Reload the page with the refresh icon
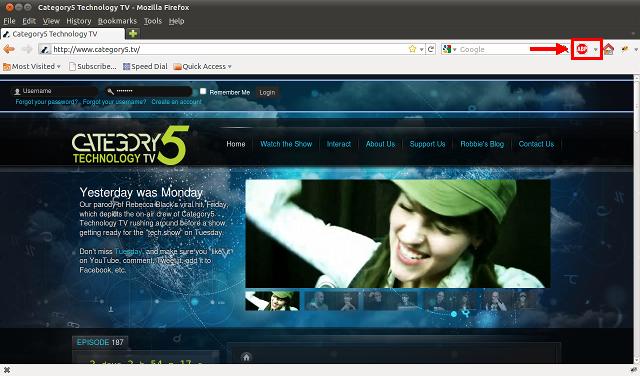This screenshot has width=640, height=376. pyautogui.click(x=431, y=49)
